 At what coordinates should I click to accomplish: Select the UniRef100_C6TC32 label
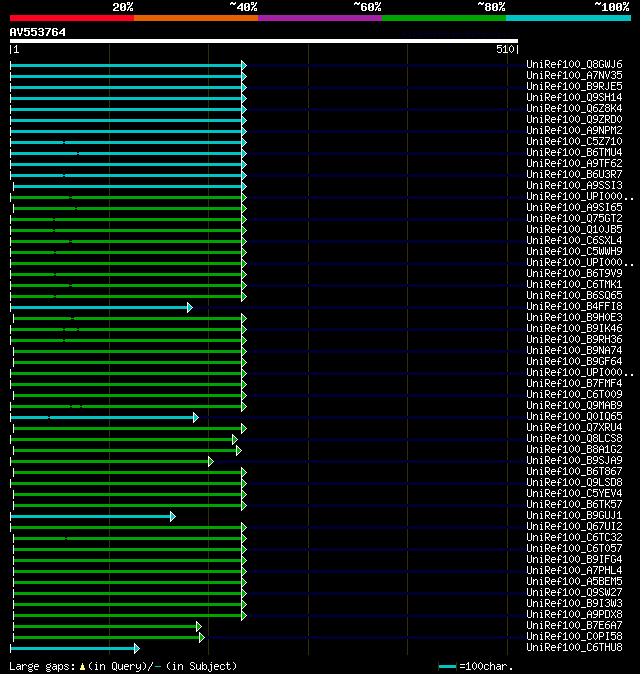click(574, 538)
